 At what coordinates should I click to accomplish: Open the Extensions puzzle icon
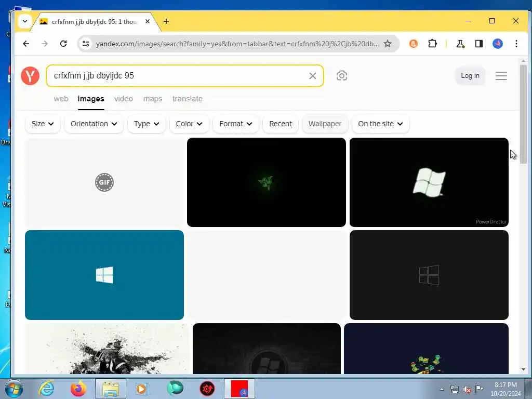pyautogui.click(x=432, y=44)
